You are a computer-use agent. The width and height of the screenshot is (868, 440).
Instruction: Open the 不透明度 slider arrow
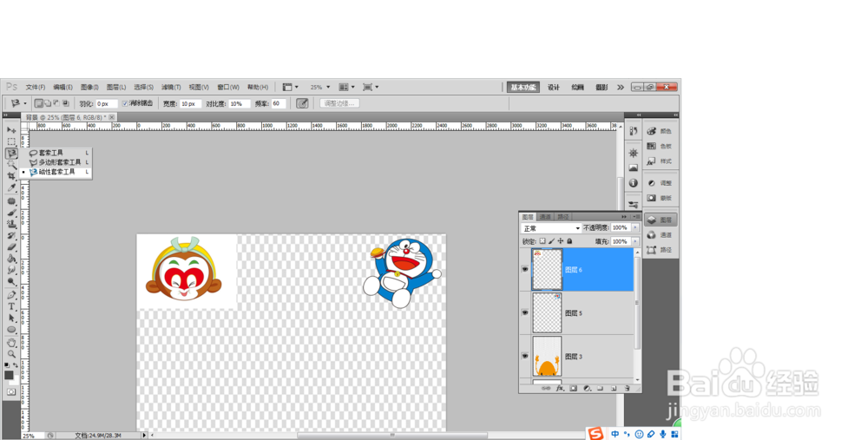pyautogui.click(x=635, y=228)
